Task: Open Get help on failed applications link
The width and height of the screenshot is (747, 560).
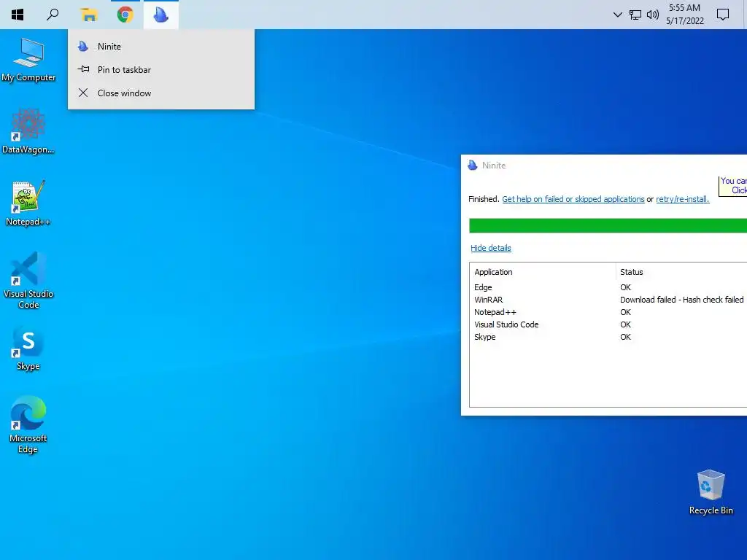Action: 573,199
